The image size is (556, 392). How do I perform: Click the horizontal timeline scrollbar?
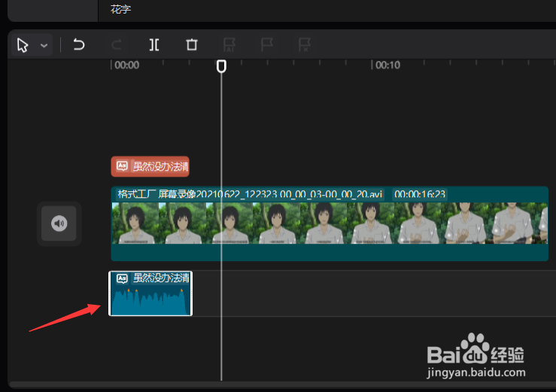tap(282, 385)
